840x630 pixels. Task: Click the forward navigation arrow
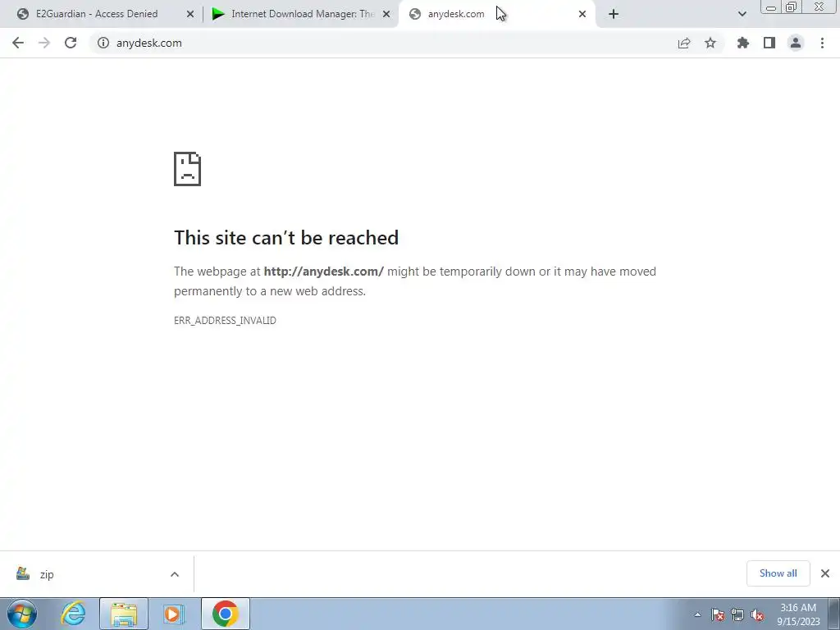pyautogui.click(x=44, y=43)
